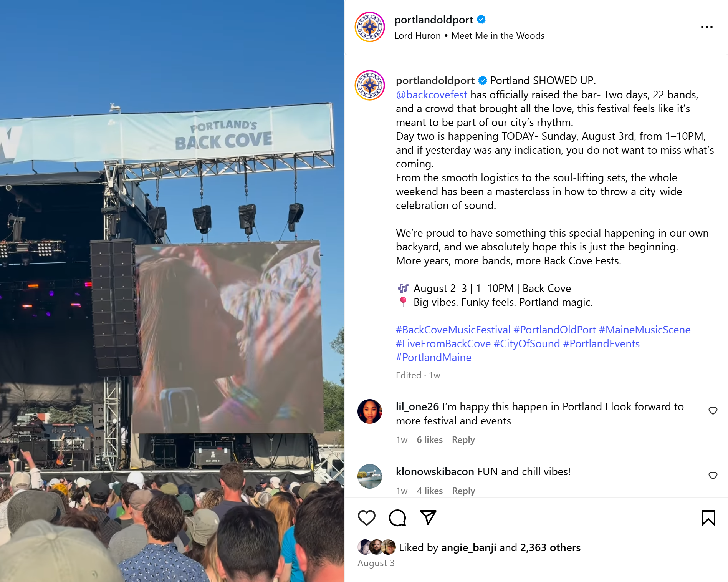Open the #BackCoveMusicFestival hashtag
The width and height of the screenshot is (728, 582).
[x=453, y=330]
